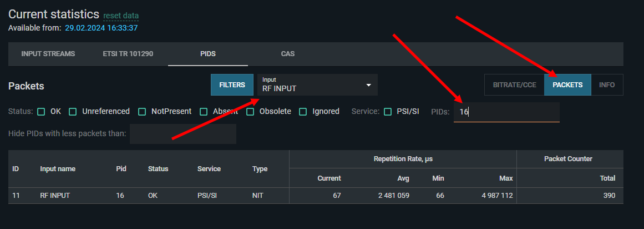Click the PIDs input field

(x=506, y=112)
